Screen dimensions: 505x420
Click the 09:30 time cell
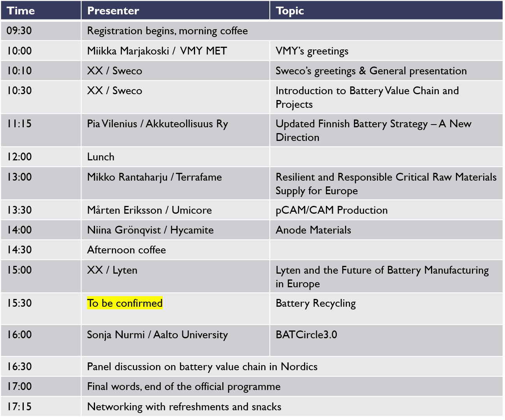pos(41,31)
